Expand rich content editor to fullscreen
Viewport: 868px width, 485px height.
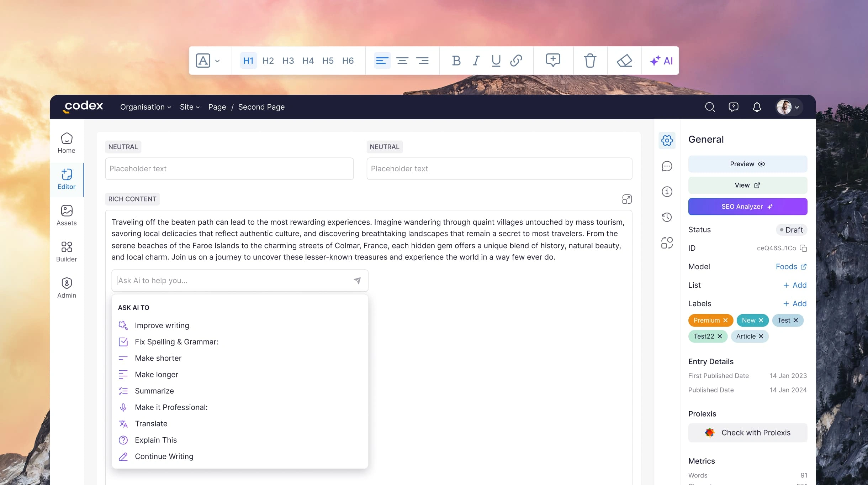627,199
